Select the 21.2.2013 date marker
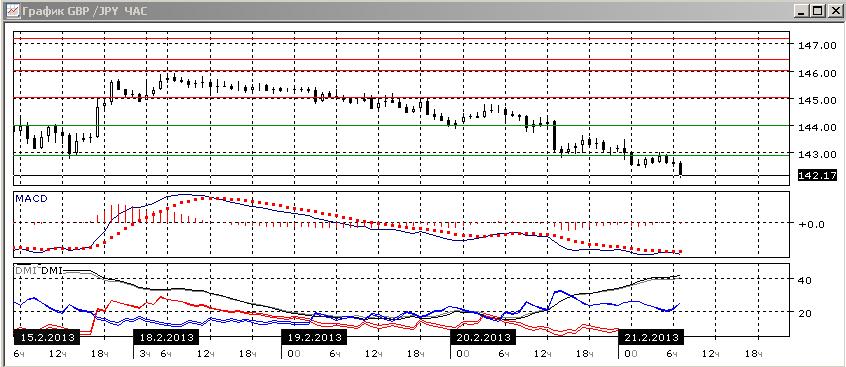 tap(651, 337)
